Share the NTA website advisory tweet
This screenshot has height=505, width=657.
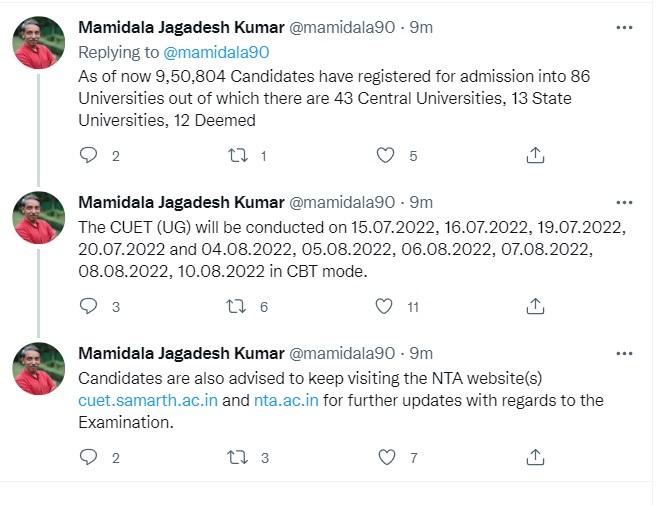[x=534, y=457]
